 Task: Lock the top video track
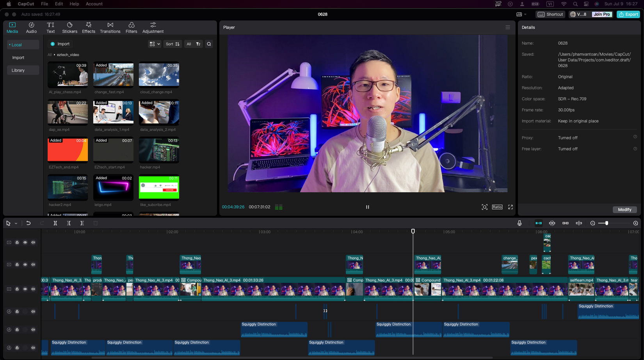pos(17,242)
